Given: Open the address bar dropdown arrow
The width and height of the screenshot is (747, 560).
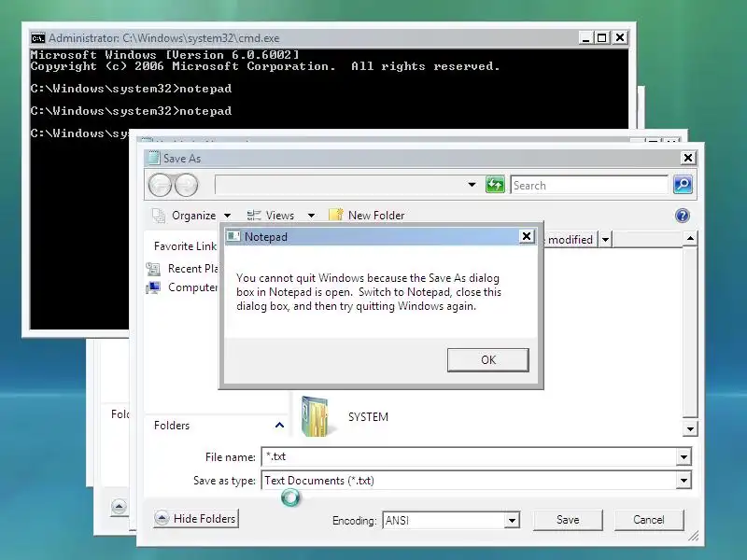Looking at the screenshot, I should (x=472, y=185).
